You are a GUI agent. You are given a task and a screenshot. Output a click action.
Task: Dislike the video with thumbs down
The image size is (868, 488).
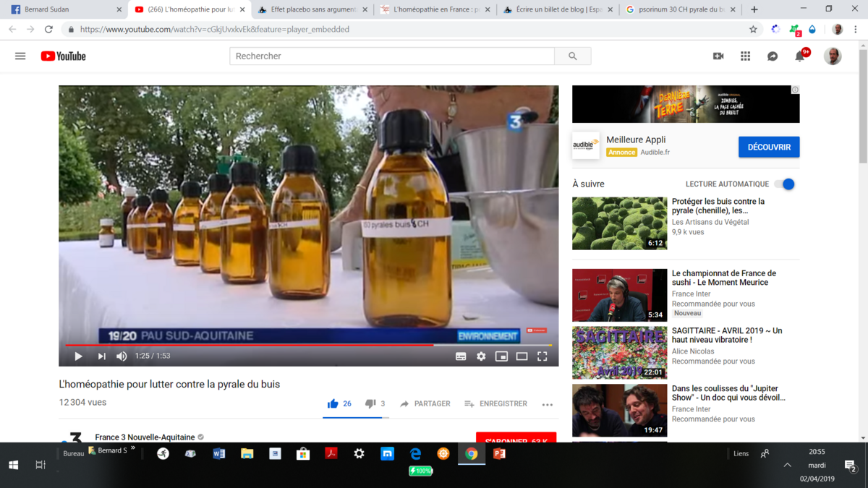(370, 403)
